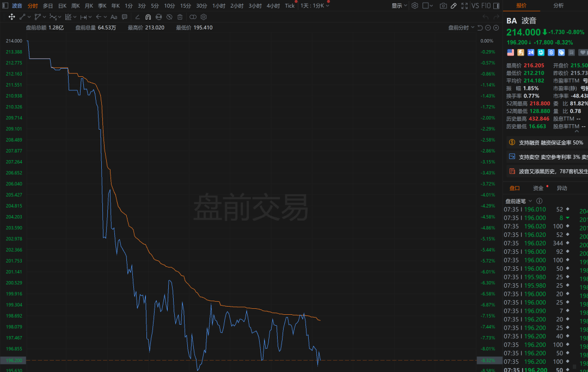Zoom in chart with plus icon
The height and width of the screenshot is (372, 588).
(x=496, y=28)
